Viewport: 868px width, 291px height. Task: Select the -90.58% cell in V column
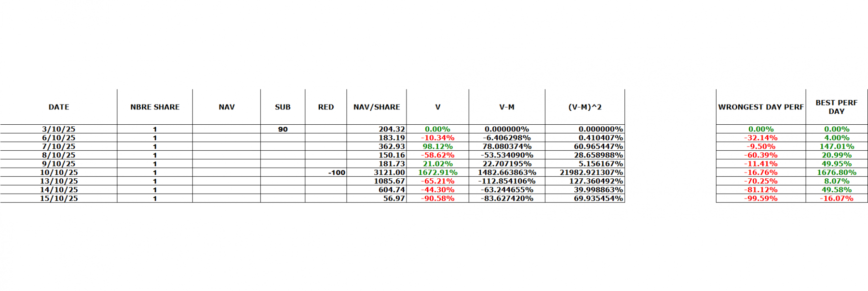[x=437, y=198]
